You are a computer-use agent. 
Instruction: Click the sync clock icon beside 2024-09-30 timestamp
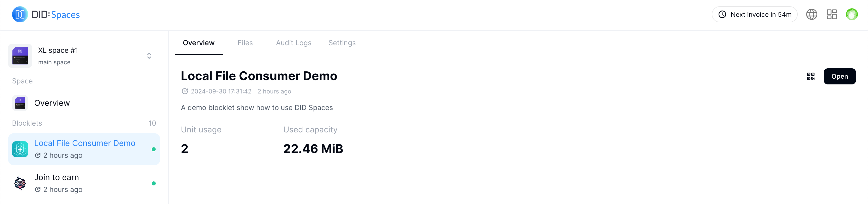coord(185,91)
